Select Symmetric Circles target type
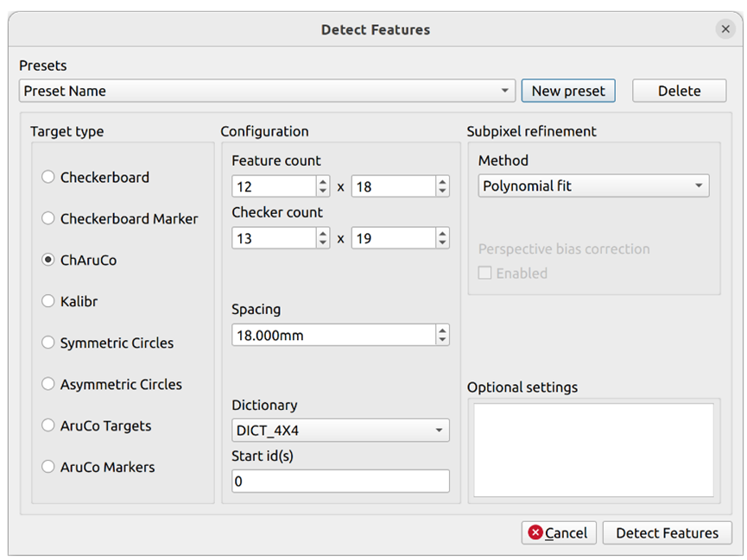747x560 pixels. (48, 343)
